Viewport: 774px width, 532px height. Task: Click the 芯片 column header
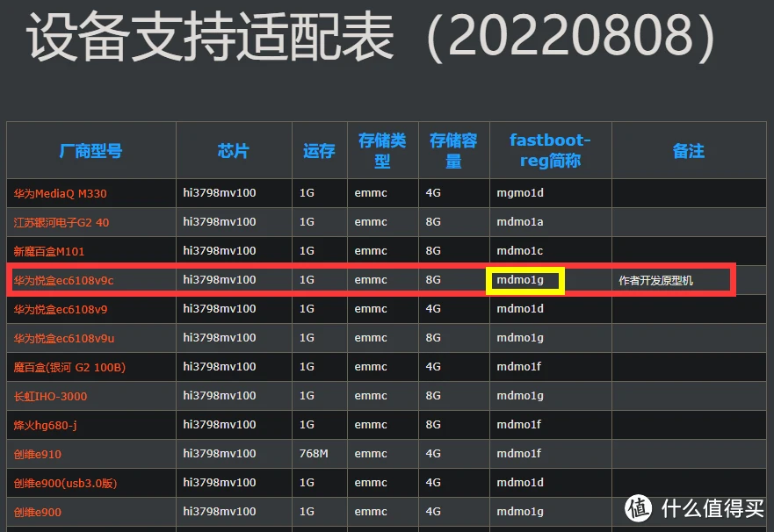tap(234, 151)
